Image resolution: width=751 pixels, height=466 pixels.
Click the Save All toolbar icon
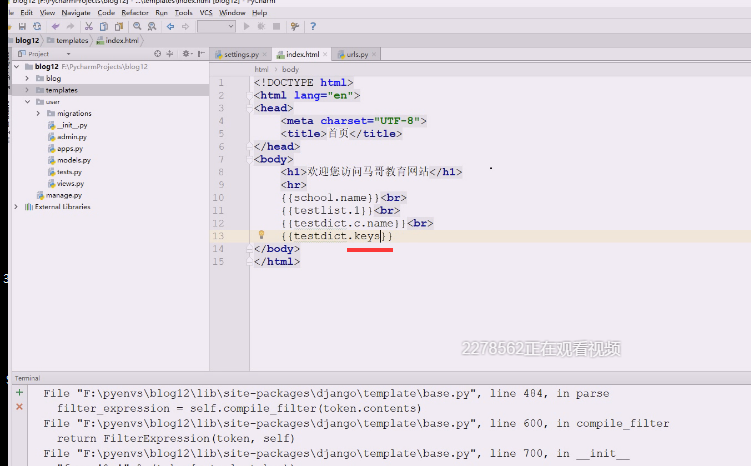(22, 26)
